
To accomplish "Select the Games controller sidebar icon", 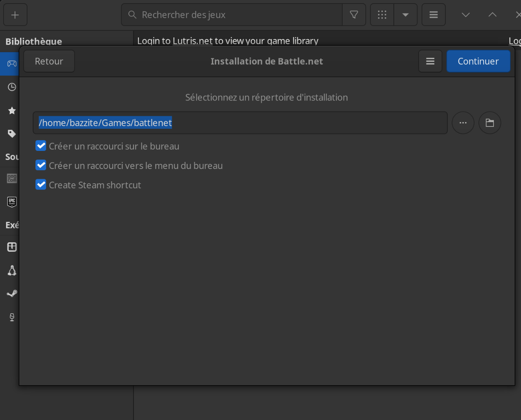I will (x=12, y=63).
